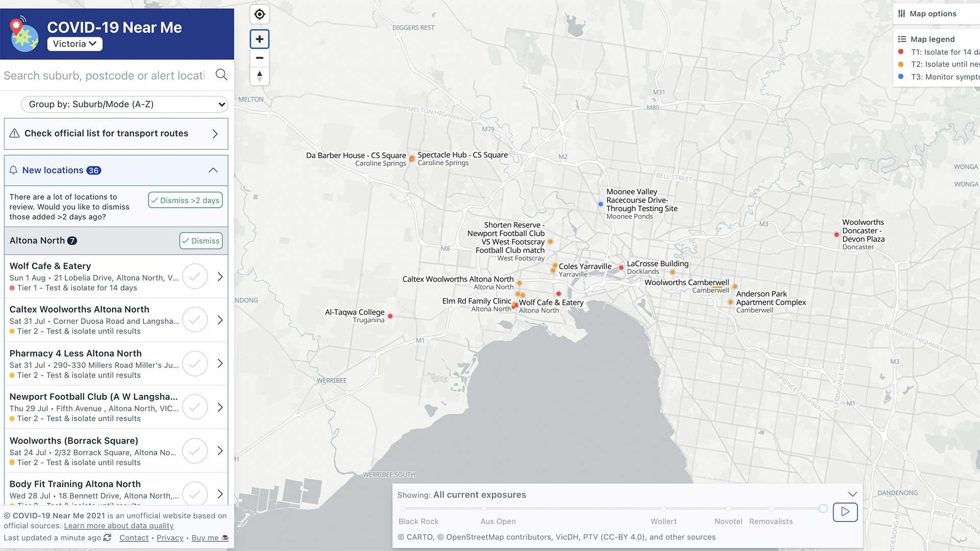Viewport: 980px width, 551px height.
Task: Open the Group by Suburb/Mode dropdown
Action: [x=124, y=104]
